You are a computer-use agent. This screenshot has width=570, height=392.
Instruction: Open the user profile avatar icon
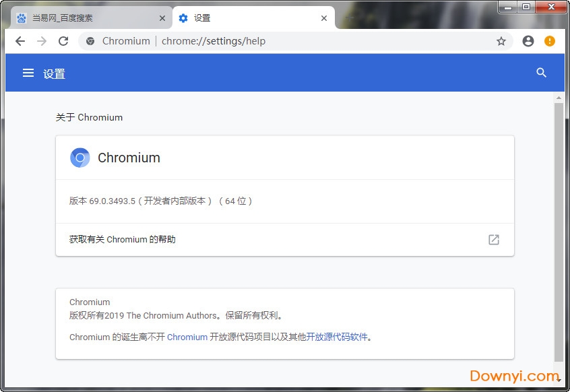coord(528,41)
